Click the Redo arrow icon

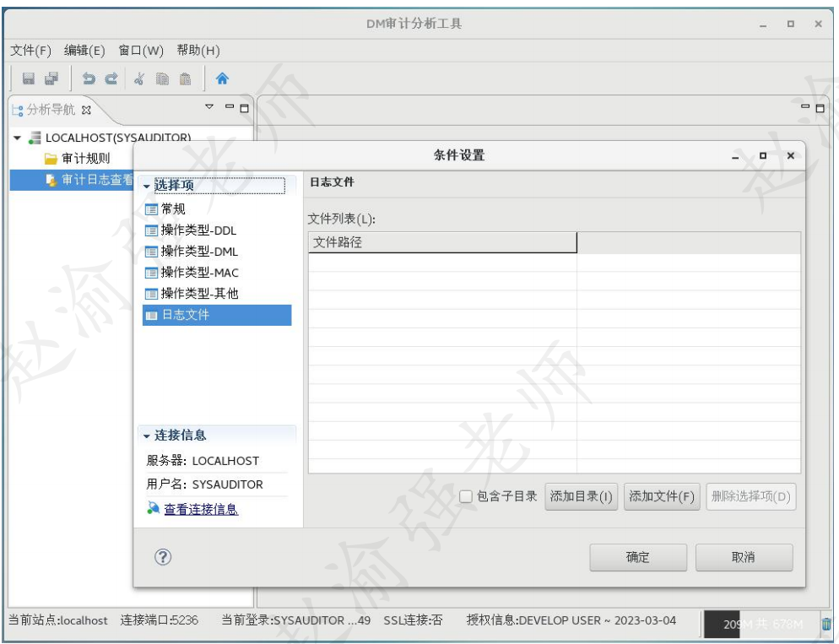[x=111, y=78]
